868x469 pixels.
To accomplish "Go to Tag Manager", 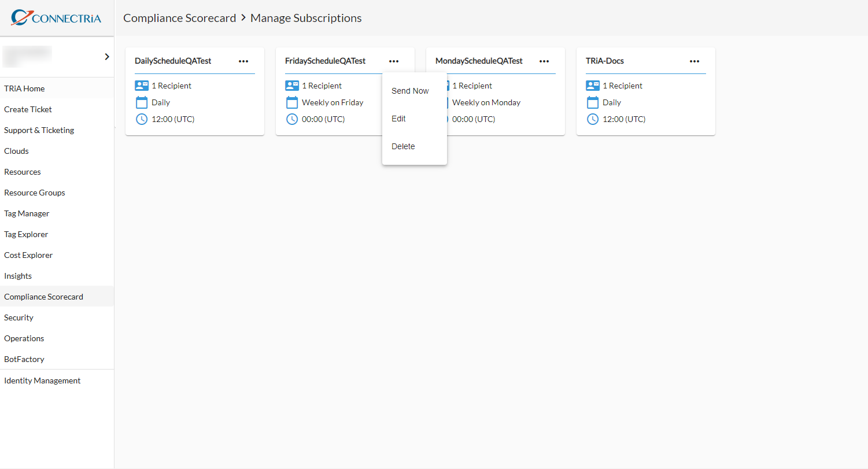I will click(x=57, y=213).
